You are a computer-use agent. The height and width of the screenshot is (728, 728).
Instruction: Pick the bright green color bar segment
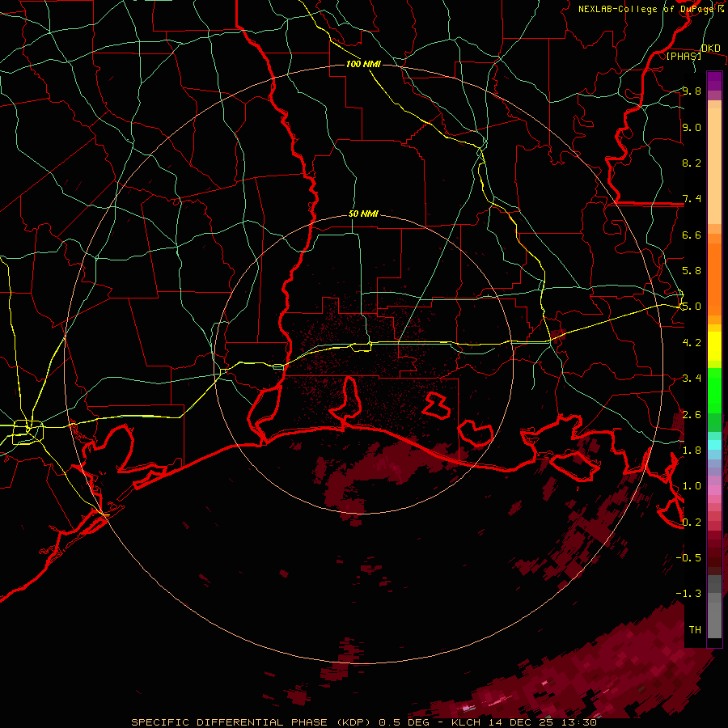(x=714, y=391)
